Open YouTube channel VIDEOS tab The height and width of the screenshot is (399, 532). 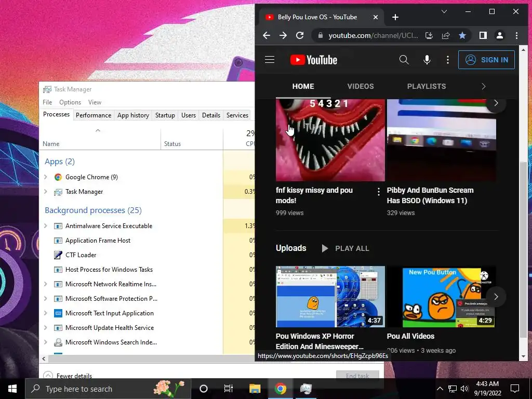click(361, 86)
